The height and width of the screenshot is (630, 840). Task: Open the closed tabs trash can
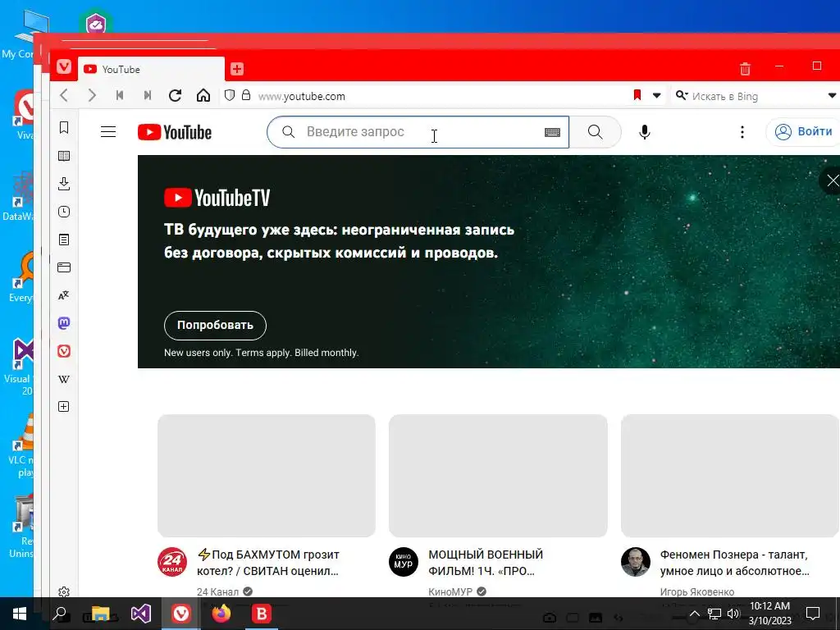tap(745, 69)
